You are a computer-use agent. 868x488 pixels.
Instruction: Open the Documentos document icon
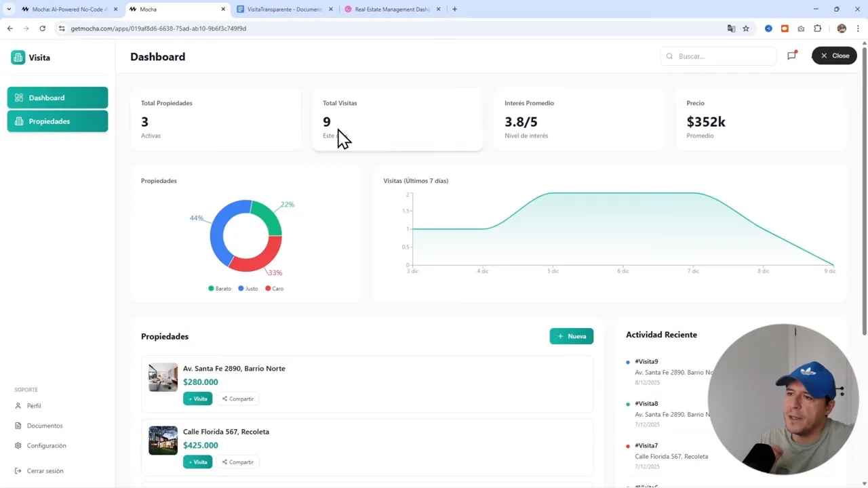17,425
